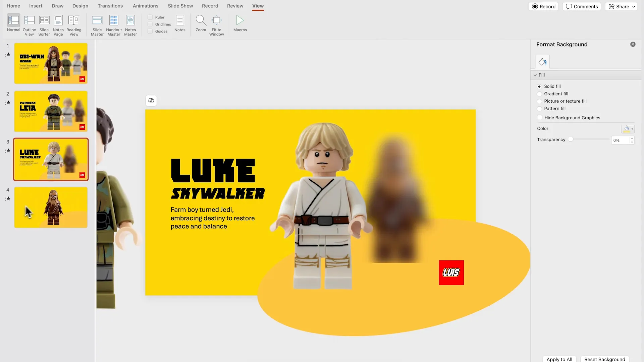The width and height of the screenshot is (644, 362).
Task: Click the View tab
Action: [258, 6]
